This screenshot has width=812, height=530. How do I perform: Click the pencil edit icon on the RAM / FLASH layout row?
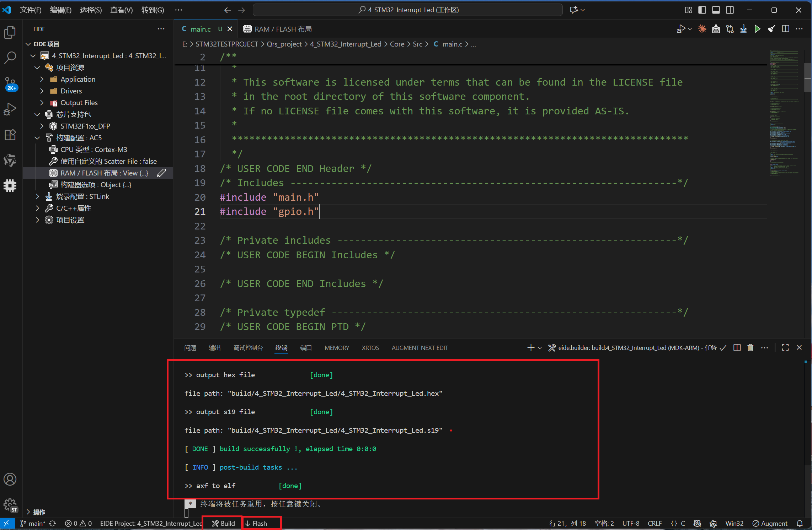[161, 173]
